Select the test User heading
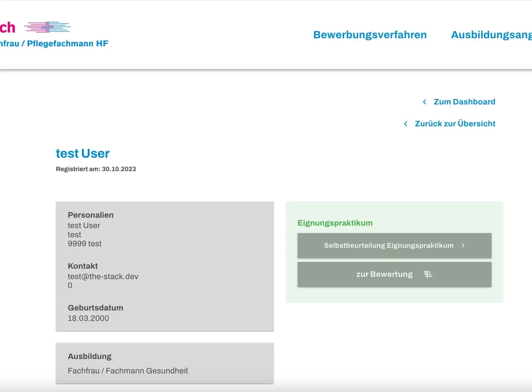Viewport: 532px width, 392px height. pos(82,153)
